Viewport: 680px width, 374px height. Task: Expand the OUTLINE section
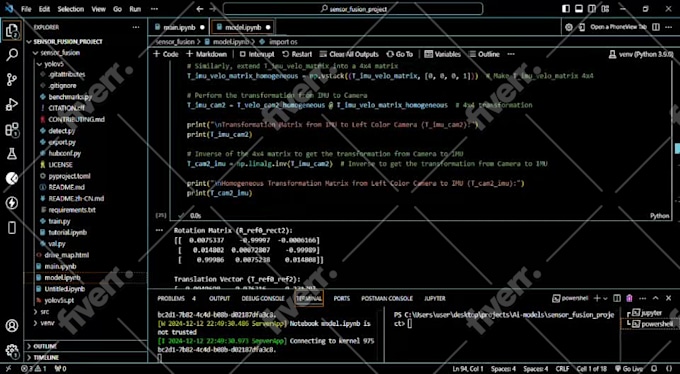[46, 346]
